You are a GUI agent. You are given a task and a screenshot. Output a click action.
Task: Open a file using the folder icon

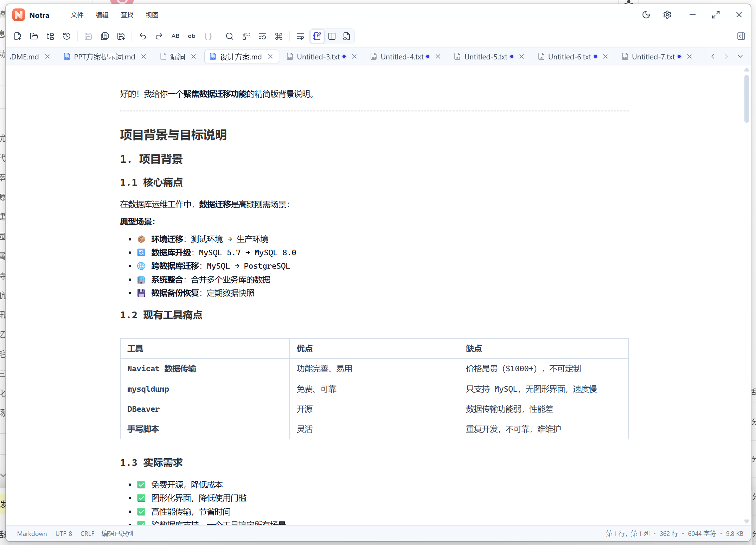[x=34, y=36]
